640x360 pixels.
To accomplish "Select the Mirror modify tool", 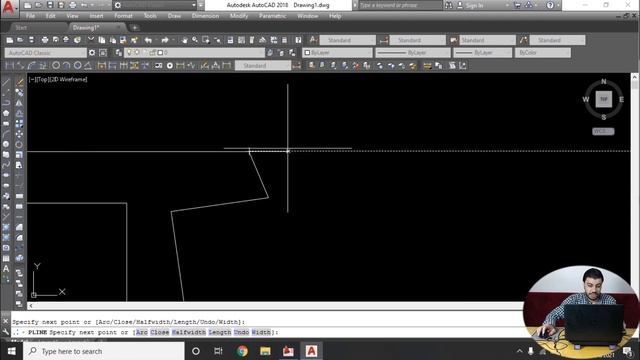I will (x=19, y=103).
